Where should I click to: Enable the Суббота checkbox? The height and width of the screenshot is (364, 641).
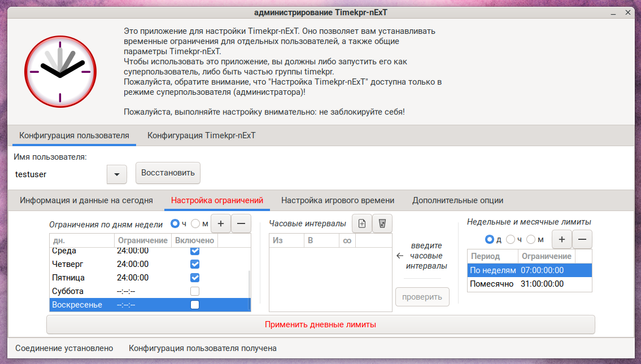[195, 291]
